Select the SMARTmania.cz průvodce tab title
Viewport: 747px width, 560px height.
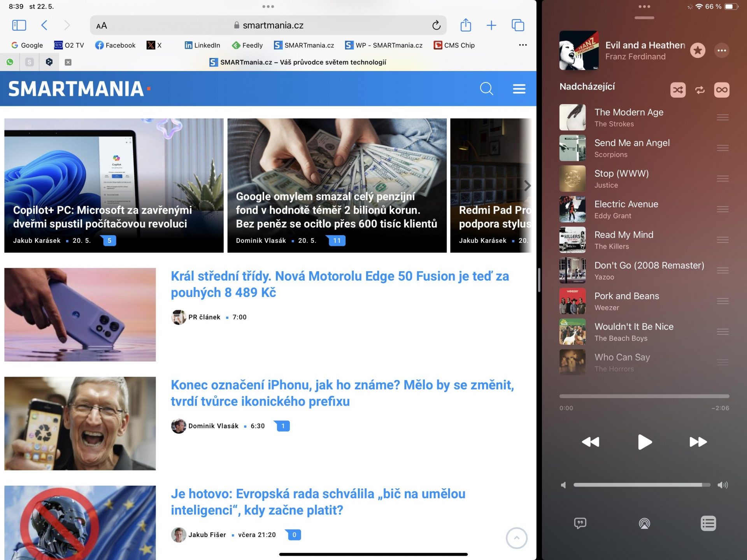pos(298,62)
